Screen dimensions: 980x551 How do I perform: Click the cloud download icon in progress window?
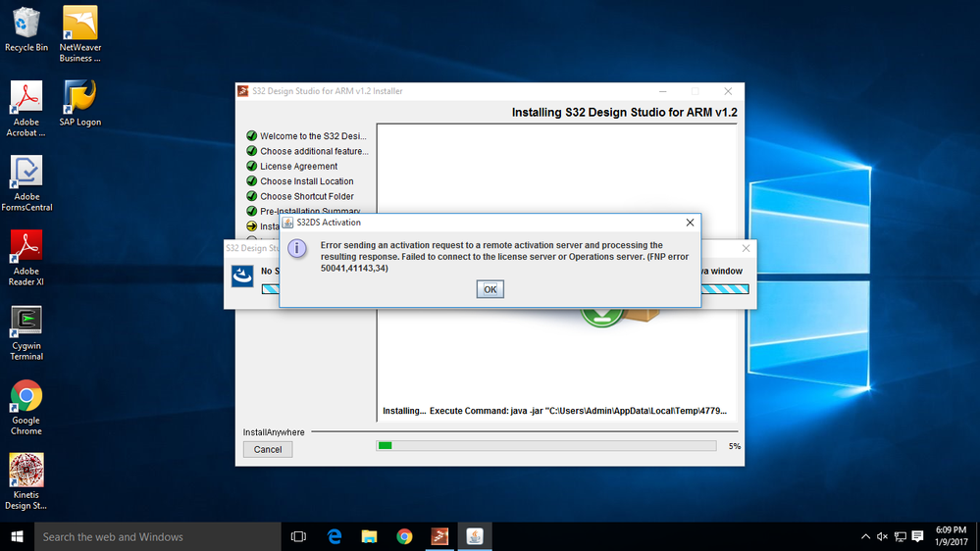[242, 276]
